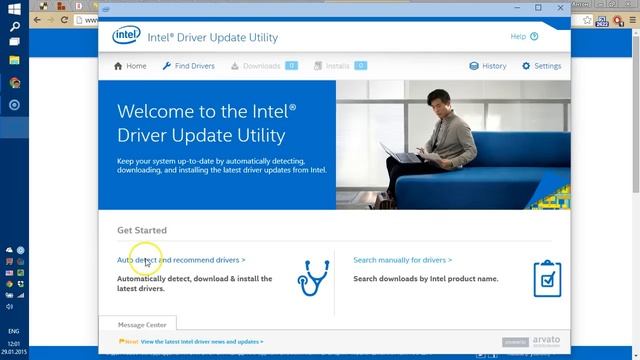Click the Help question mark icon

pyautogui.click(x=534, y=36)
